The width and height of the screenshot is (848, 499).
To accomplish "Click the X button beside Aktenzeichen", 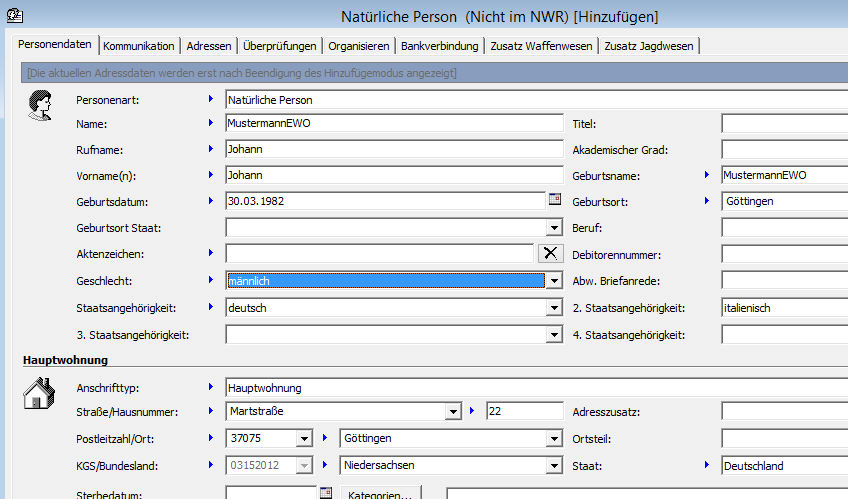I will point(550,254).
